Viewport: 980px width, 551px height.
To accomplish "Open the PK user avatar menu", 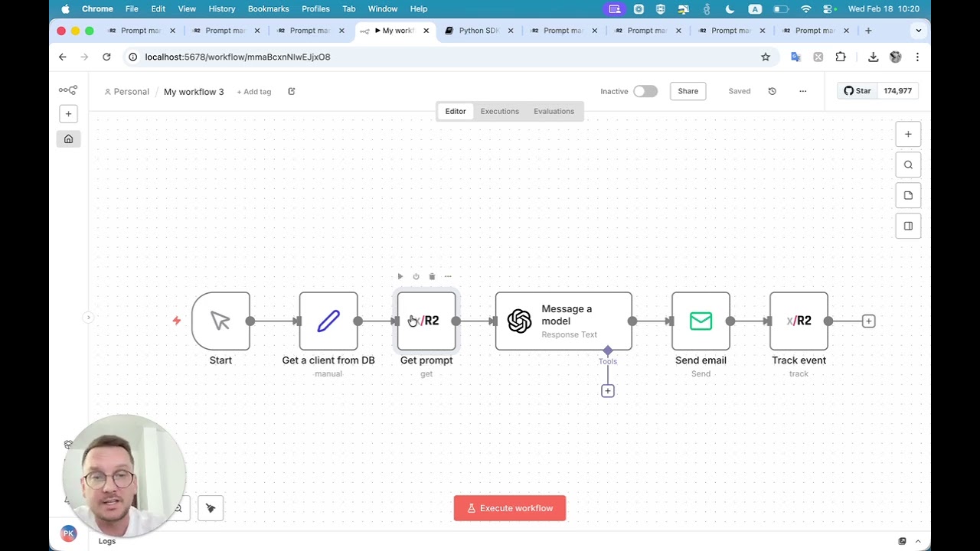I will tap(68, 533).
